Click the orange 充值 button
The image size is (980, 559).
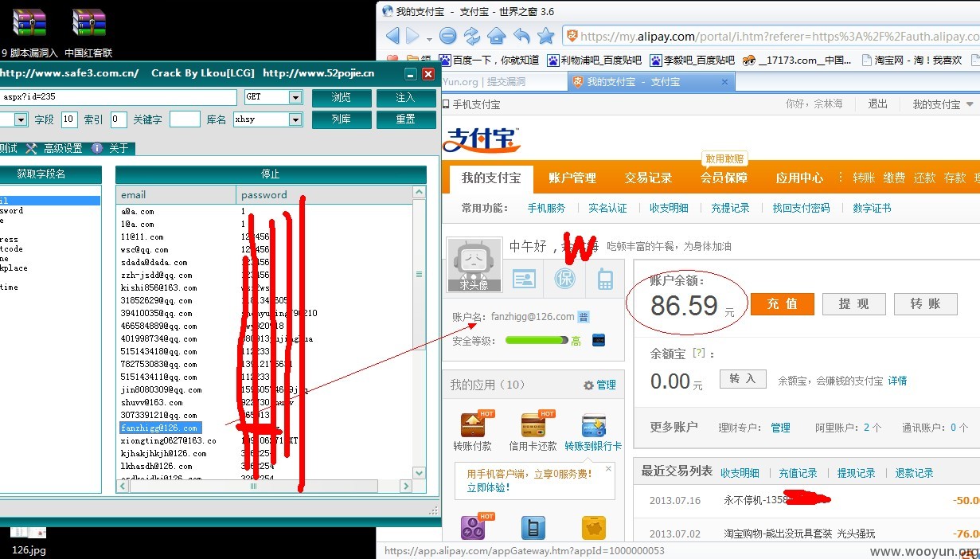click(783, 303)
